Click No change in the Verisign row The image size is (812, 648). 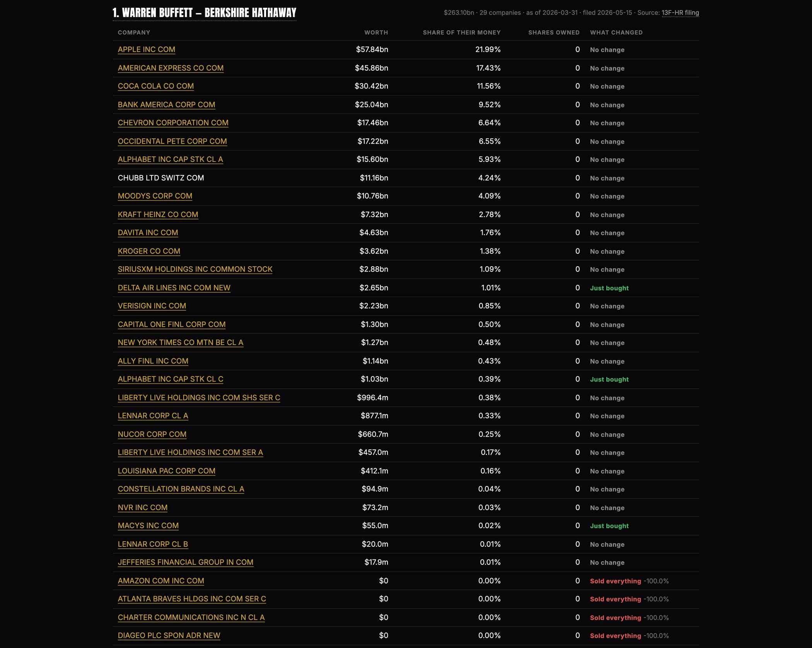(607, 306)
